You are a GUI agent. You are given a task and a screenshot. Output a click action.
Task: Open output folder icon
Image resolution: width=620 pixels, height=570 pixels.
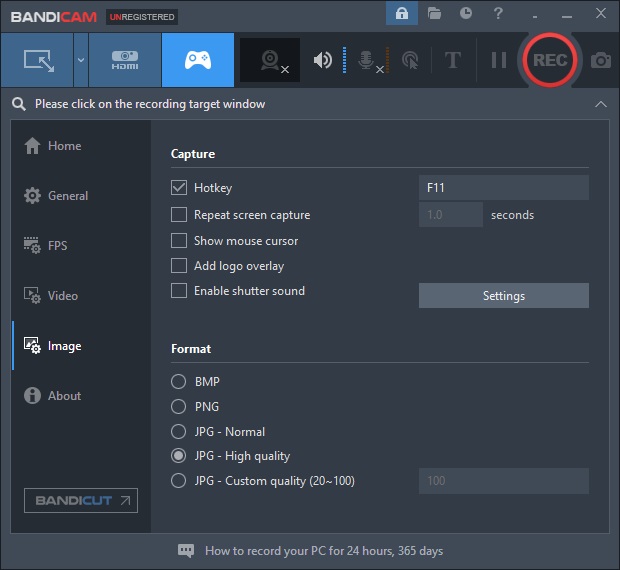[434, 13]
